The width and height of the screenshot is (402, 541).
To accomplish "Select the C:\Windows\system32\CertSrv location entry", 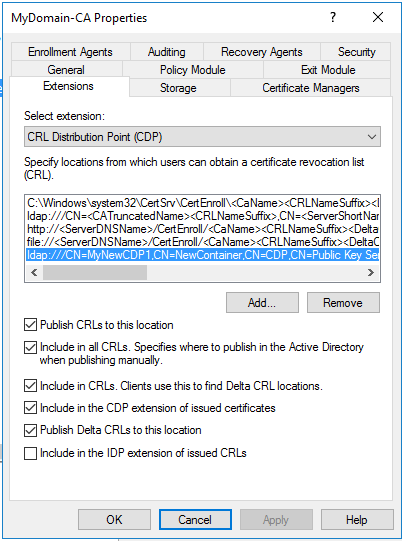I will point(203,203).
